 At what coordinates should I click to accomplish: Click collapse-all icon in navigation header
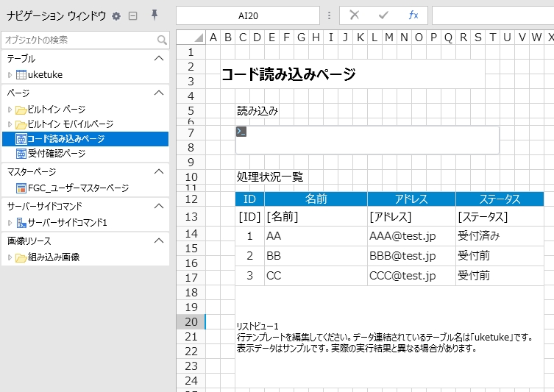[133, 15]
